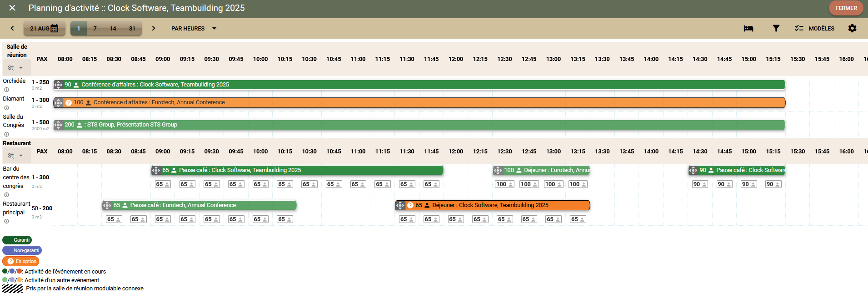Click info icon for Orchidée room
Image resolution: width=868 pixels, height=299 pixels.
point(6,90)
